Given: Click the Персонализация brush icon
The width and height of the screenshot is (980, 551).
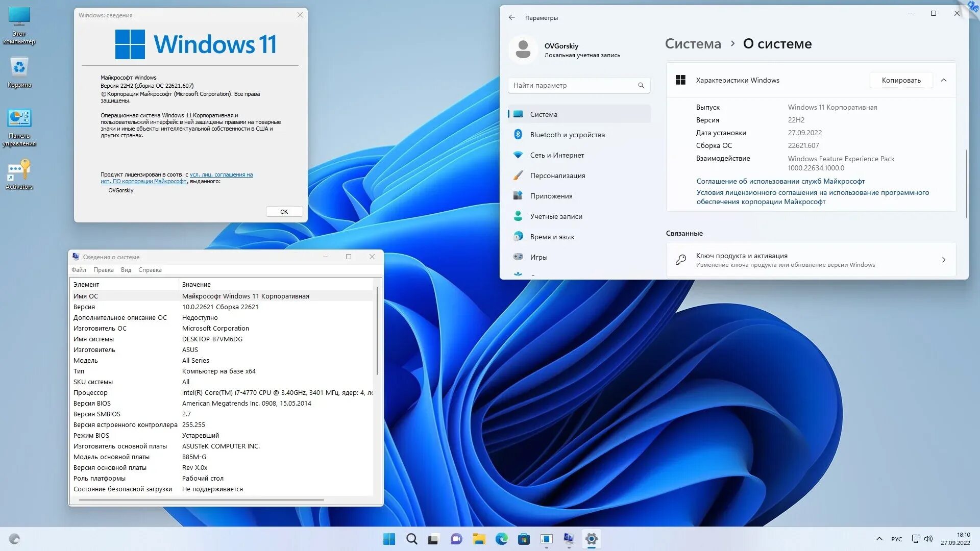Looking at the screenshot, I should 518,175.
